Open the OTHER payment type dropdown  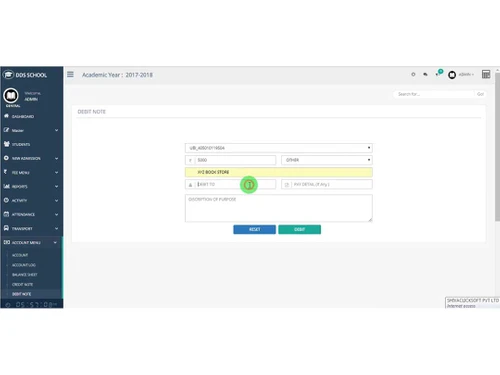coord(327,160)
